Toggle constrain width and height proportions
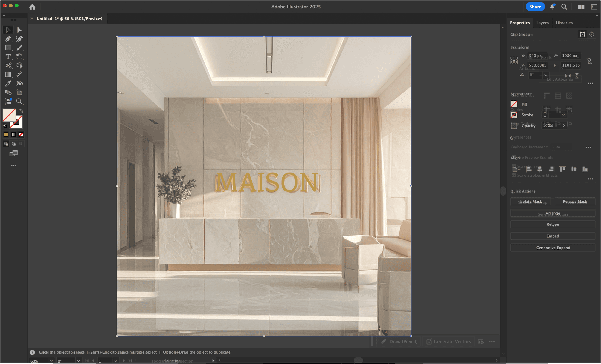 [x=589, y=61]
